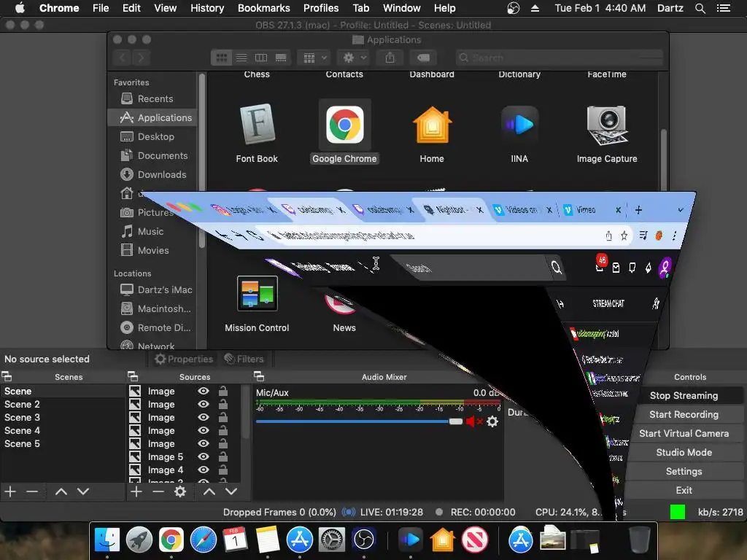Viewport: 747px width, 560px height.
Task: Open the Bookmarks menu
Action: coord(264,8)
